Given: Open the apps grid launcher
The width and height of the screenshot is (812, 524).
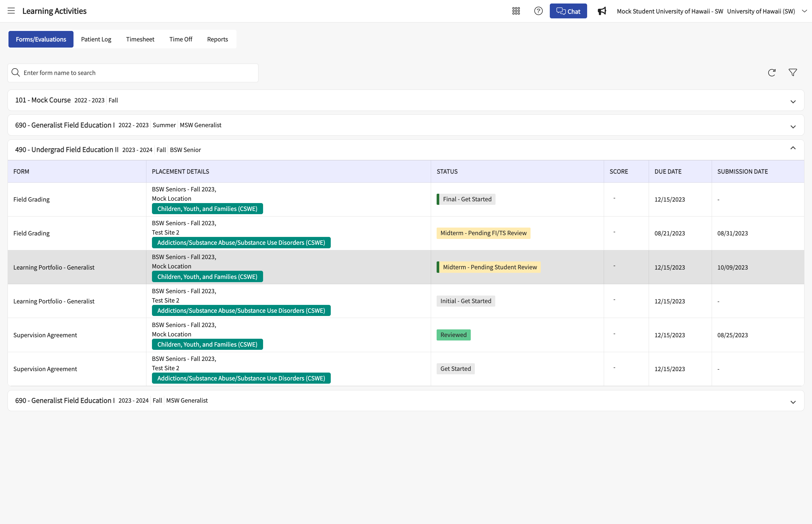Looking at the screenshot, I should click(516, 11).
